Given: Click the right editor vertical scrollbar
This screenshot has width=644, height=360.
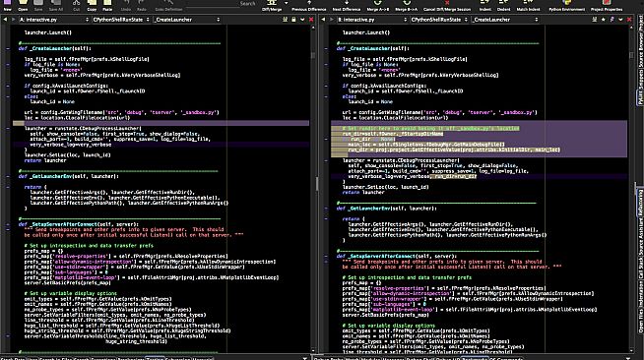Looking at the screenshot, I should (631, 188).
